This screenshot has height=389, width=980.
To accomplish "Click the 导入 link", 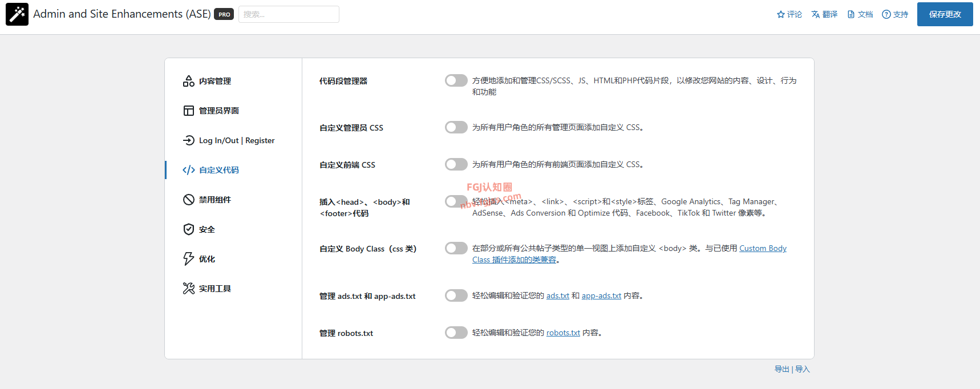I will tap(803, 369).
